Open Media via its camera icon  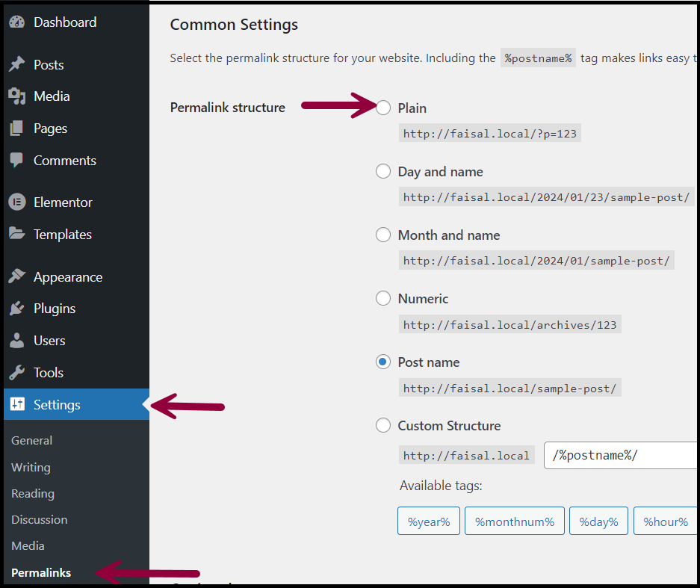(x=16, y=96)
